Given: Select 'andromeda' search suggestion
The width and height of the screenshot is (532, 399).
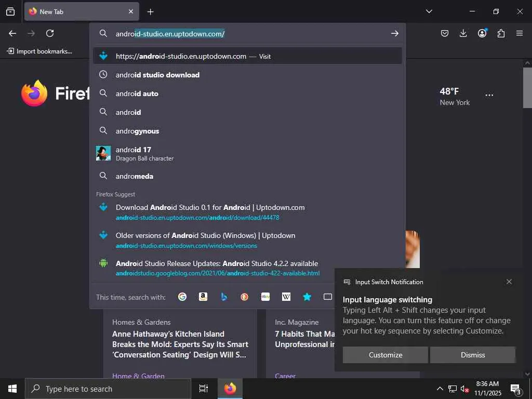Looking at the screenshot, I should coord(247,176).
